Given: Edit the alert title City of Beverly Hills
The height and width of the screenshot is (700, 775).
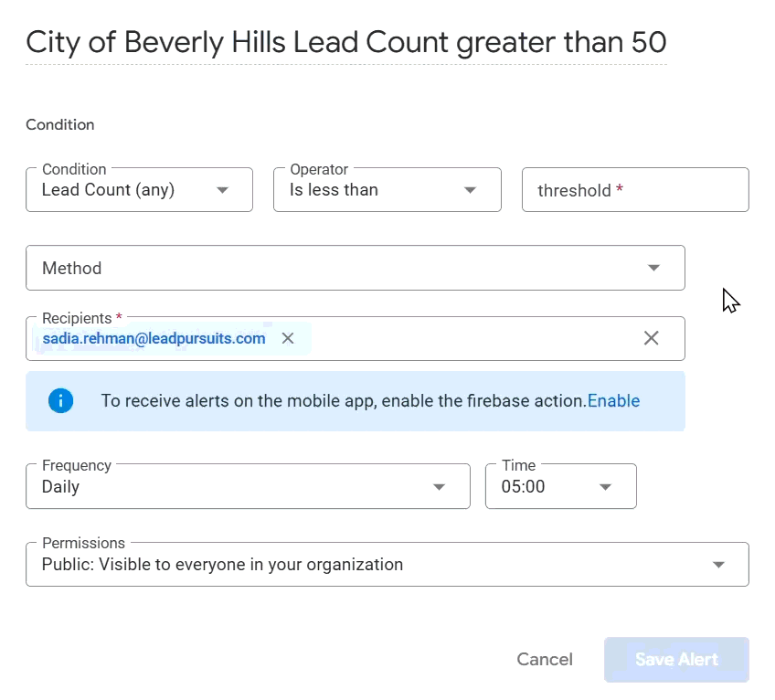Looking at the screenshot, I should point(346,43).
